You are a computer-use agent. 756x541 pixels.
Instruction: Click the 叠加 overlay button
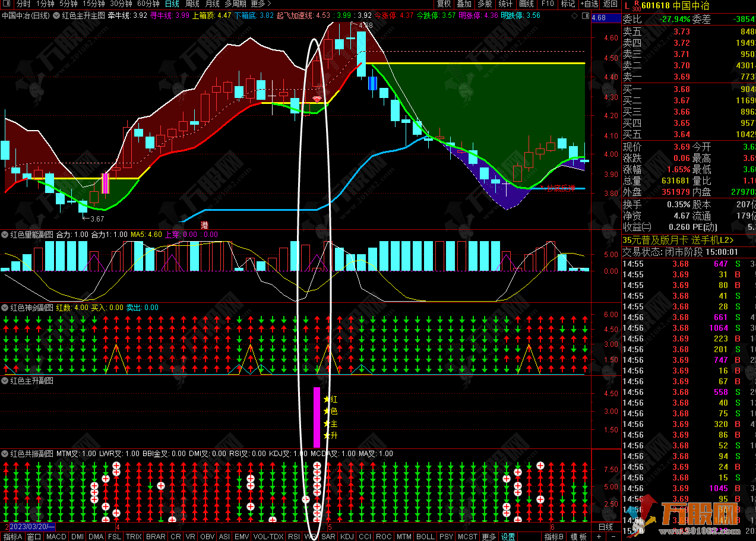(x=464, y=4)
